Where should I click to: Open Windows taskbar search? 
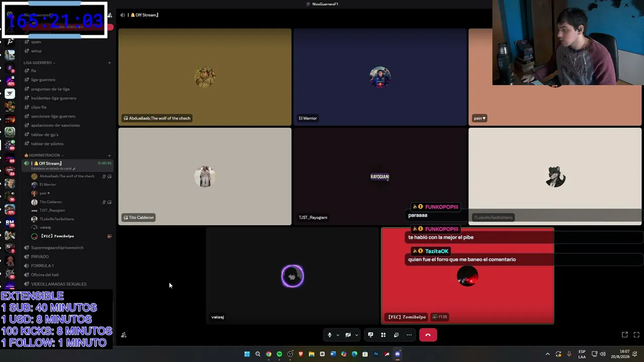point(258,354)
